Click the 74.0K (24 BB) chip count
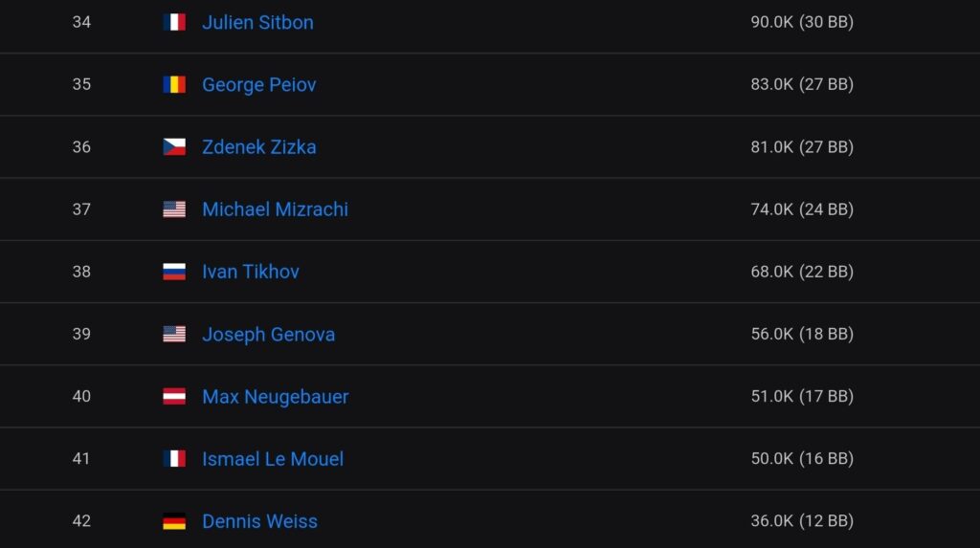The width and height of the screenshot is (980, 548). click(801, 209)
